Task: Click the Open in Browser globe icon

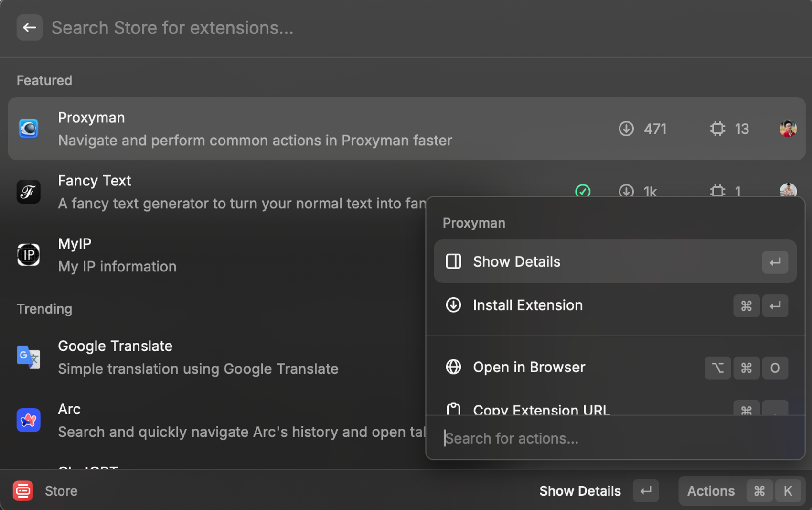Action: coord(453,367)
